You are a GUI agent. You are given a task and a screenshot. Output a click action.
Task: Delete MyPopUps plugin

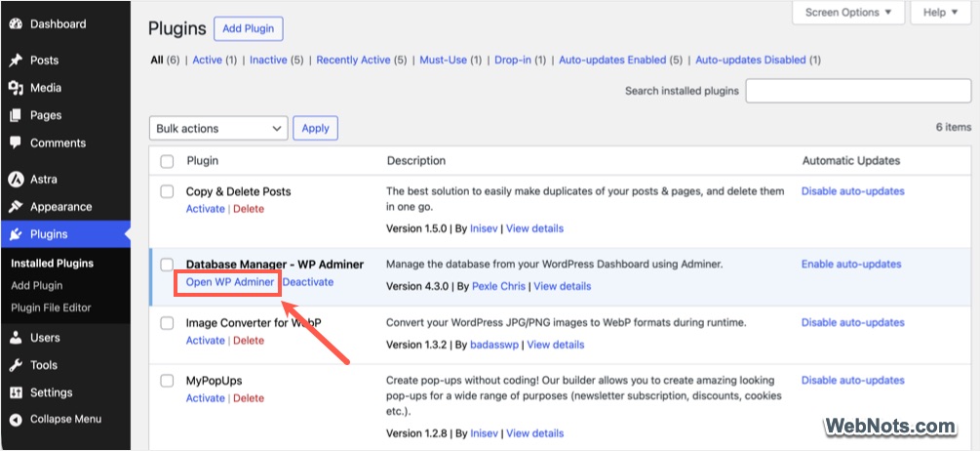(249, 398)
